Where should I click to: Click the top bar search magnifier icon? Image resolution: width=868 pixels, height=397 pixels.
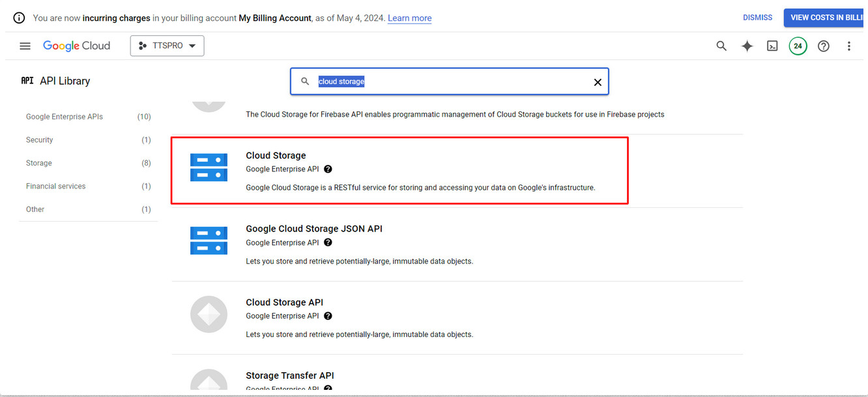[721, 46]
